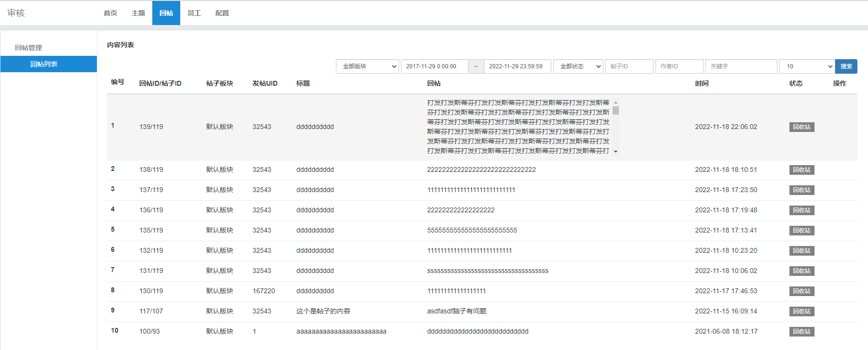The height and width of the screenshot is (350, 868).
Task: Click 回收站 for reply 138/119
Action: 801,170
